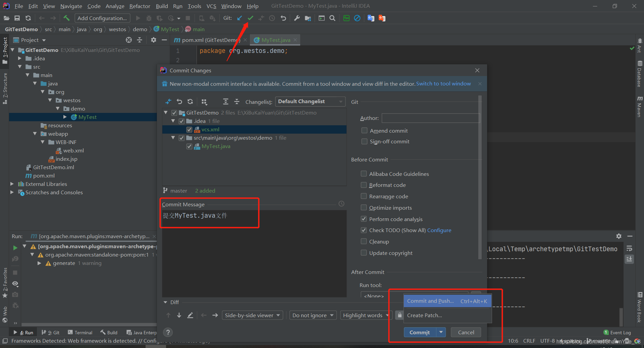The height and width of the screenshot is (348, 644).
Task: Go to next difference arrow in Diff
Action: (x=179, y=315)
